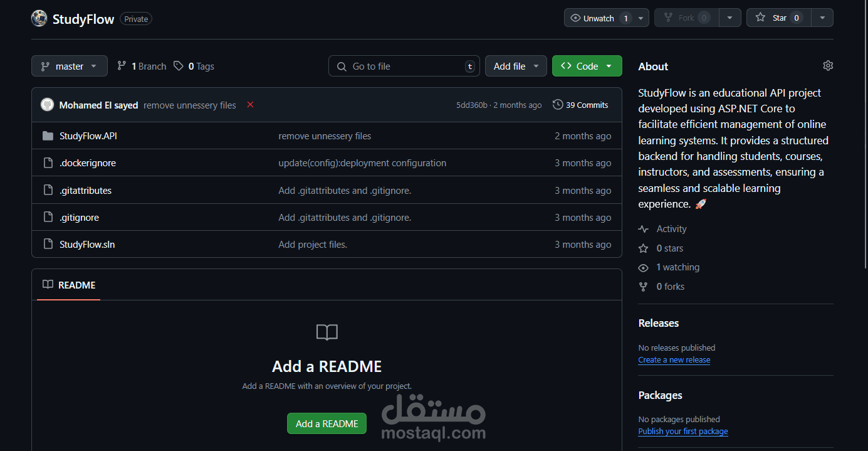Open commit hash 5dd360b
This screenshot has height=451, width=868.
tap(471, 105)
